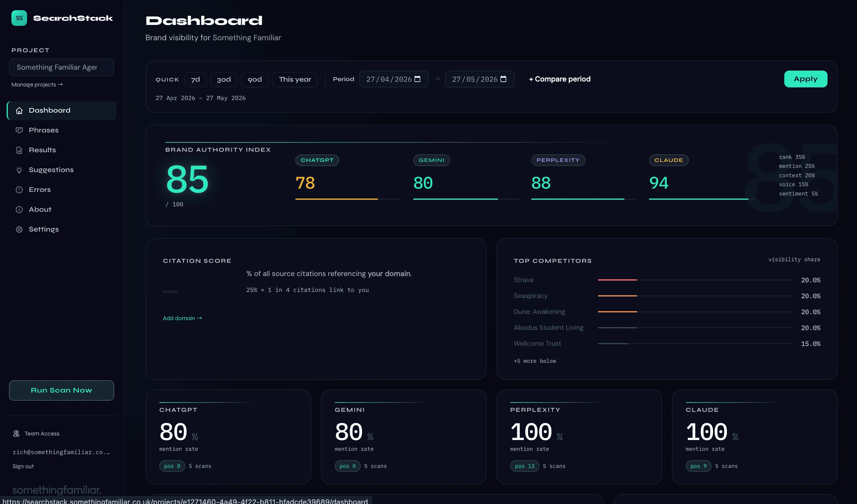Screen dimensions: 857x504
Task: Click the pos 9 badge in Claude card
Action: [699, 466]
